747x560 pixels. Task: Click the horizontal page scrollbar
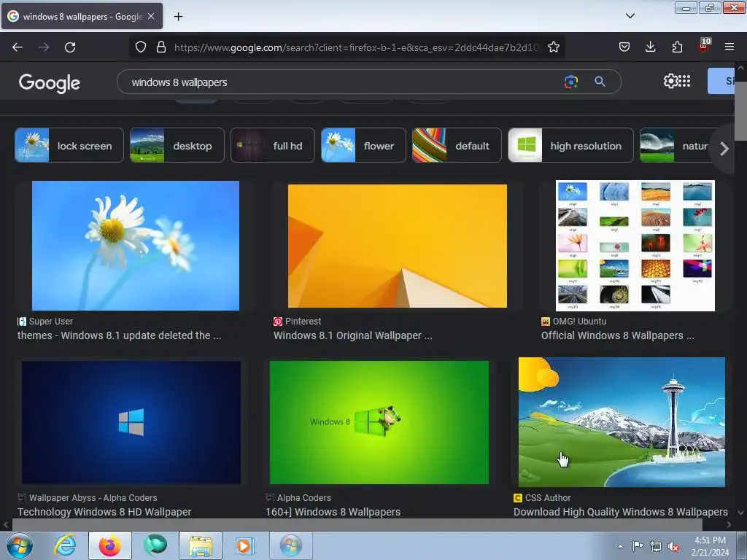tap(357, 524)
